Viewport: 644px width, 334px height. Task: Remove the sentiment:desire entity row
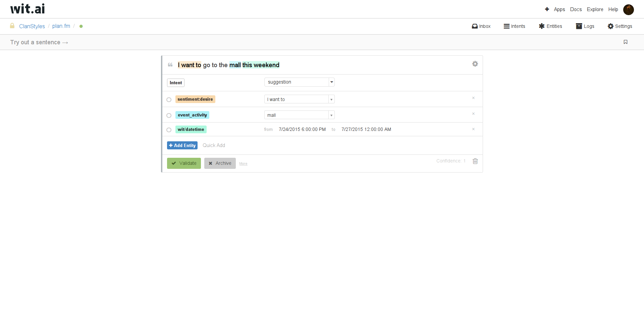[x=473, y=98]
